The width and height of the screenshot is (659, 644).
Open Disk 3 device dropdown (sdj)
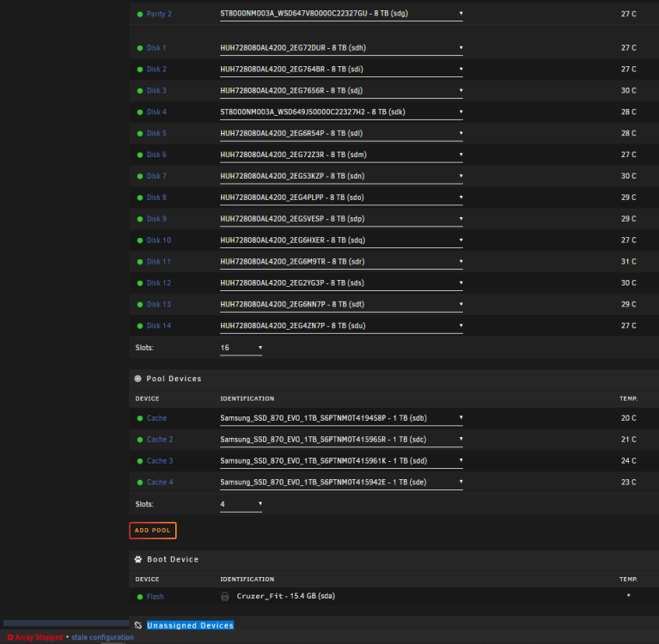341,91
